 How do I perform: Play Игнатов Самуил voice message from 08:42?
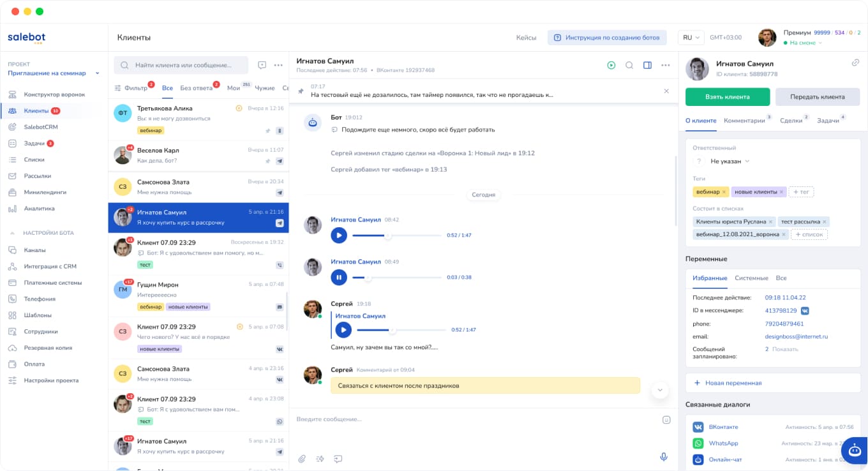(339, 235)
